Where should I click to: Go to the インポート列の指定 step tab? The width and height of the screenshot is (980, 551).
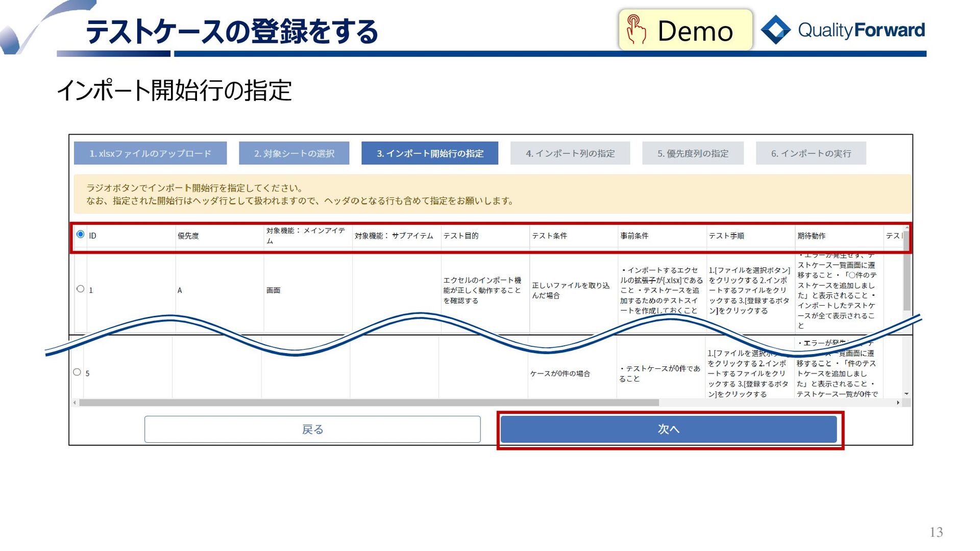pos(570,153)
